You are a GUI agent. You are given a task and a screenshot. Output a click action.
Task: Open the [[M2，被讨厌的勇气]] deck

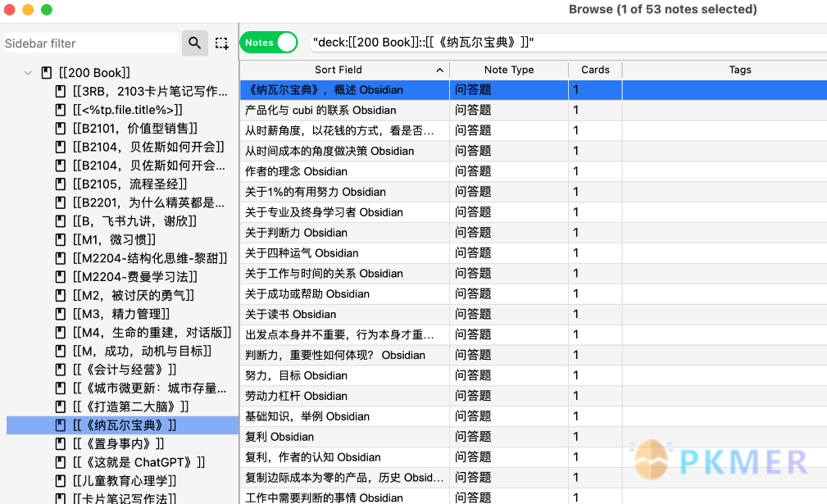[134, 295]
